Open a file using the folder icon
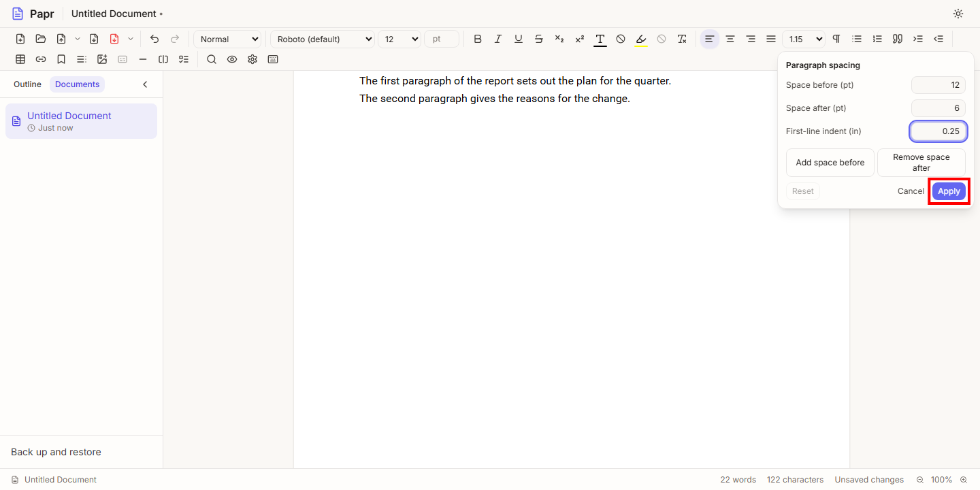 (41, 39)
